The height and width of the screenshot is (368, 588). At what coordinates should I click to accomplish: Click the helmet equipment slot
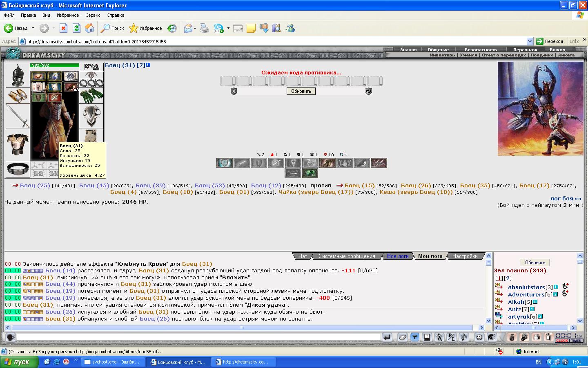pyautogui.click(x=18, y=75)
